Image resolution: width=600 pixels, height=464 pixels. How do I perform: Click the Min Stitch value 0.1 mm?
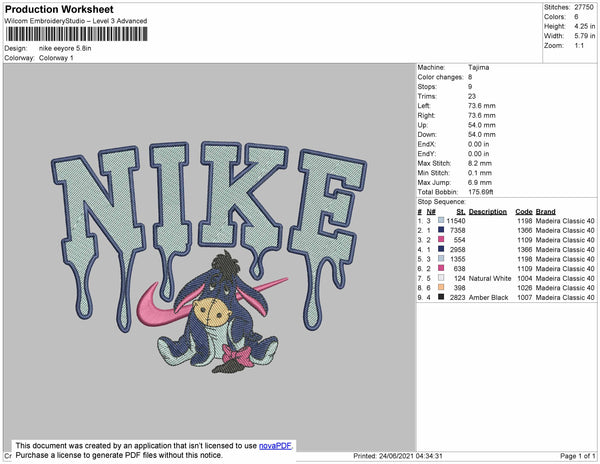pos(480,173)
